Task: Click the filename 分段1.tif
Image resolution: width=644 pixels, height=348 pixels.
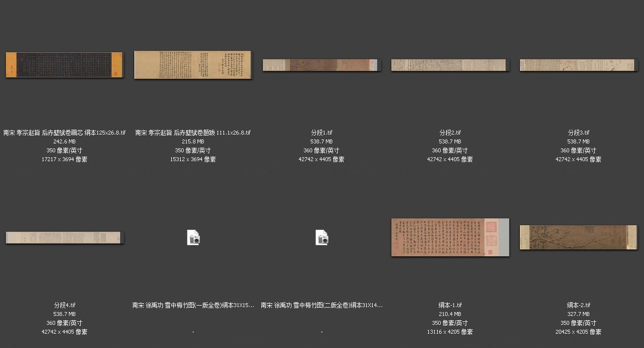Action: (x=322, y=133)
